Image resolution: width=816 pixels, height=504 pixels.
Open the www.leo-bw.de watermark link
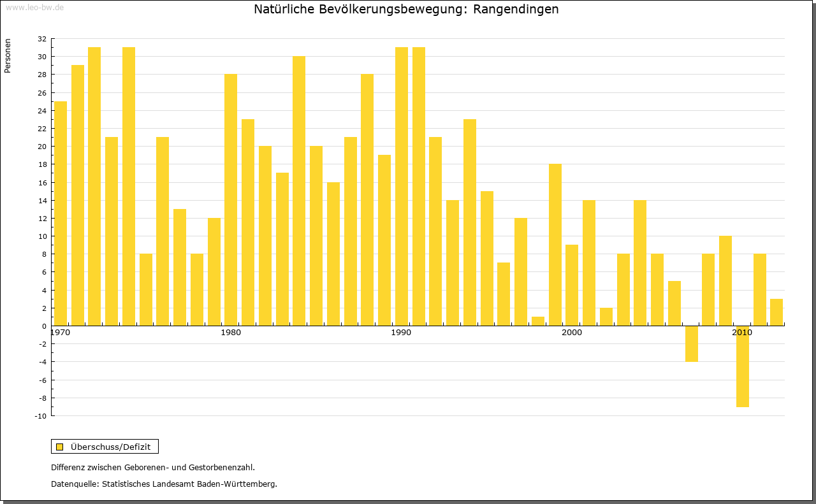pyautogui.click(x=34, y=8)
